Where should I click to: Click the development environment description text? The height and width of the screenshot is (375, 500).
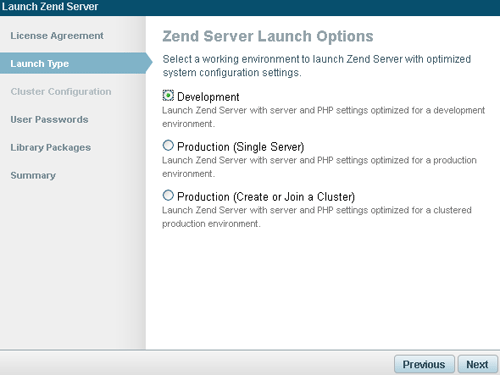tap(323, 117)
